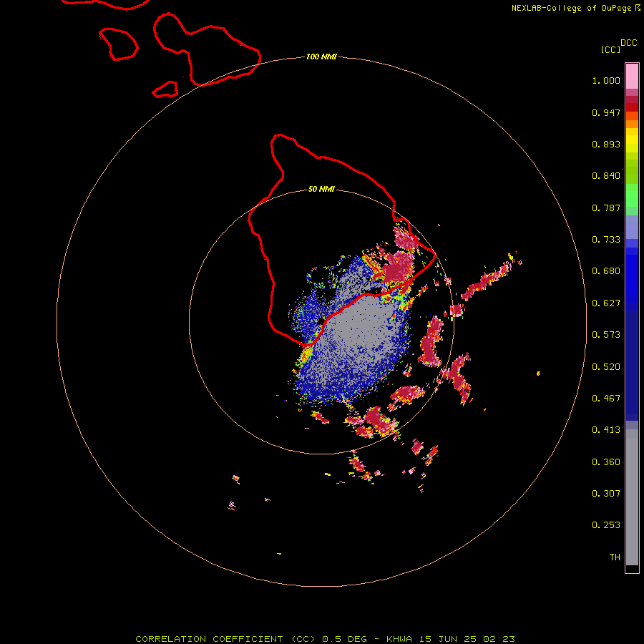Click the 0.680 color scale value
Image resolution: width=644 pixels, height=644 pixels.
click(606, 271)
